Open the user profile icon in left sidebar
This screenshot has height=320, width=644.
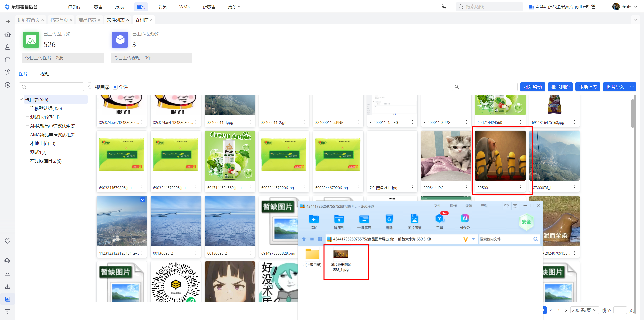pyautogui.click(x=8, y=47)
